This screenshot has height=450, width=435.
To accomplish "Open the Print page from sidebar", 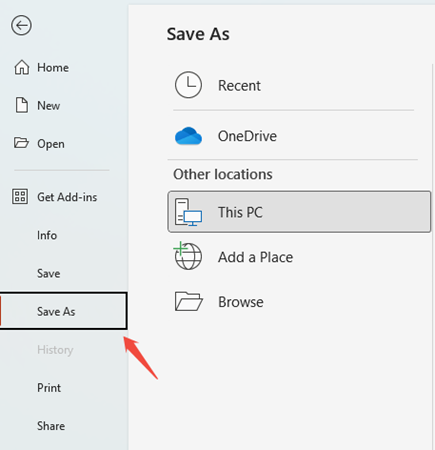I will tap(49, 388).
